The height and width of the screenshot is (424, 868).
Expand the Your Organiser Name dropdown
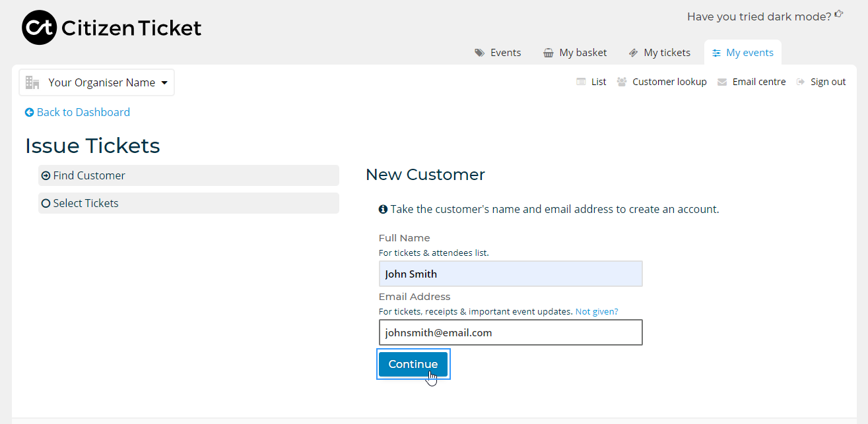pyautogui.click(x=97, y=82)
